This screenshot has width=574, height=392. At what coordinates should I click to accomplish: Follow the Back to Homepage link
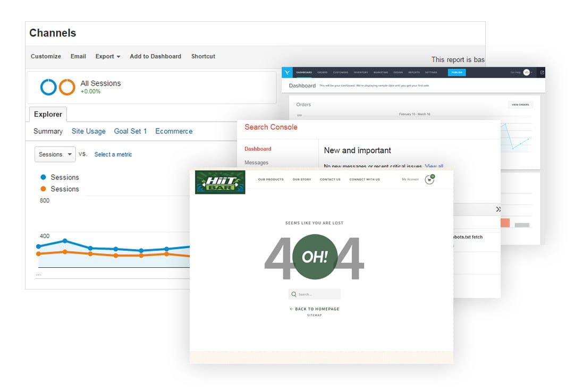314,309
